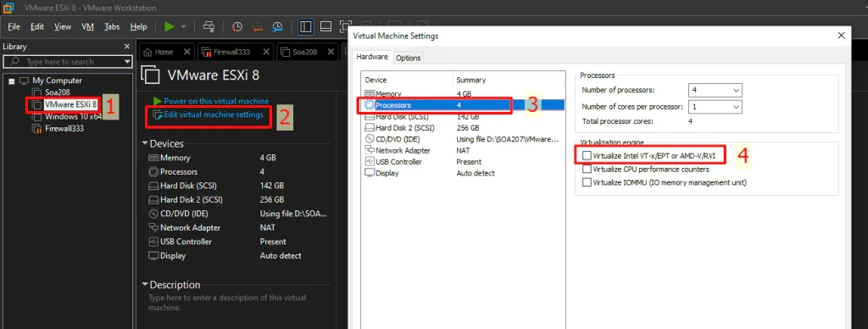The width and height of the screenshot is (868, 329).
Task: Select Display row in settings dialog
Action: pos(463,173)
